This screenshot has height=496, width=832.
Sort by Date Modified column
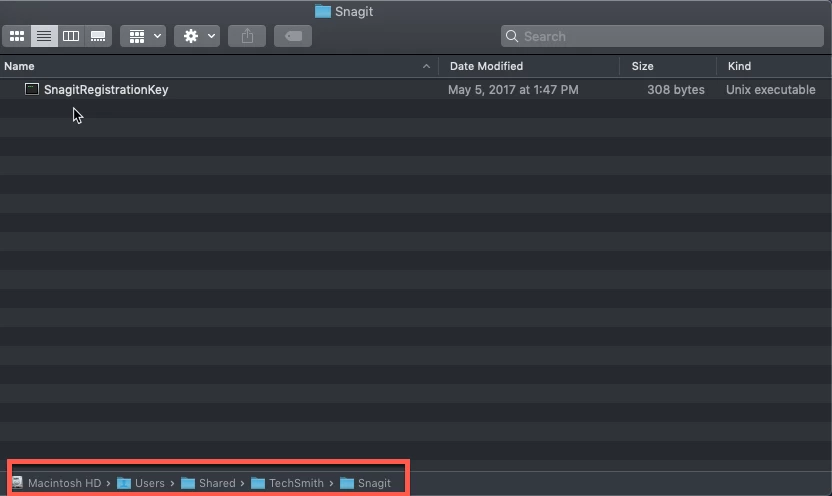pyautogui.click(x=486, y=66)
